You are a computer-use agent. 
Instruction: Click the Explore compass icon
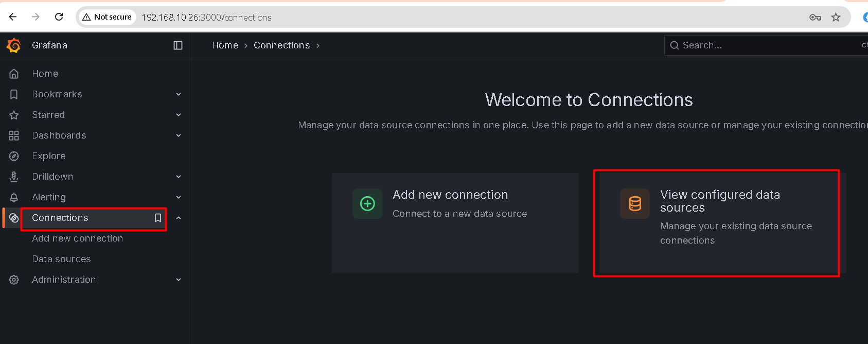pyautogui.click(x=14, y=156)
